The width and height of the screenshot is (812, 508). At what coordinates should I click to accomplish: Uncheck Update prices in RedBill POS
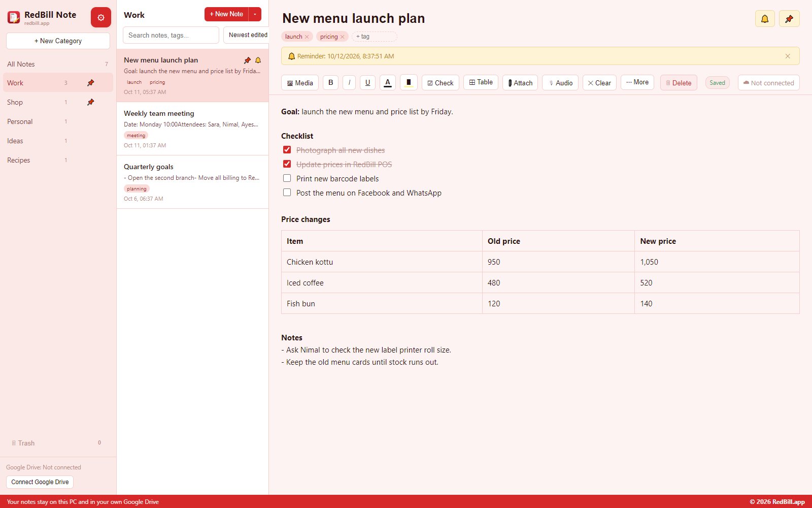287,164
